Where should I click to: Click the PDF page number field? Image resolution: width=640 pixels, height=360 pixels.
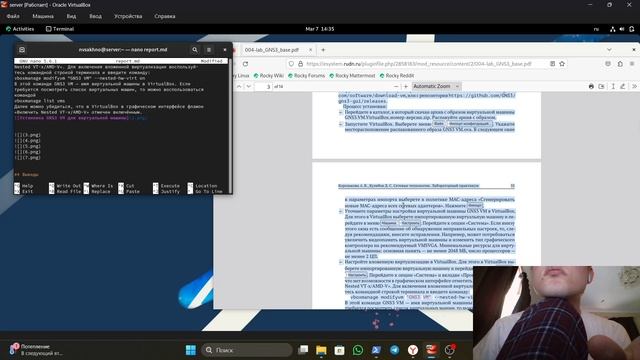click(x=264, y=86)
